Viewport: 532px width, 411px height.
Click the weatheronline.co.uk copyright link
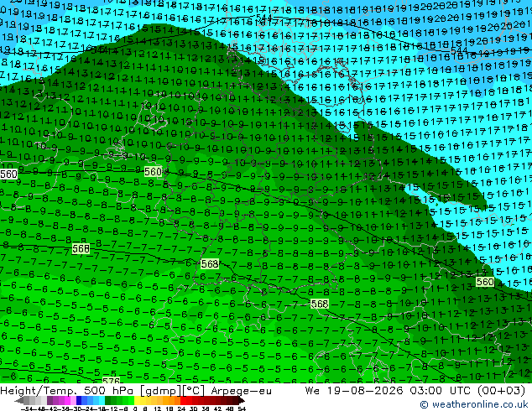click(x=473, y=404)
